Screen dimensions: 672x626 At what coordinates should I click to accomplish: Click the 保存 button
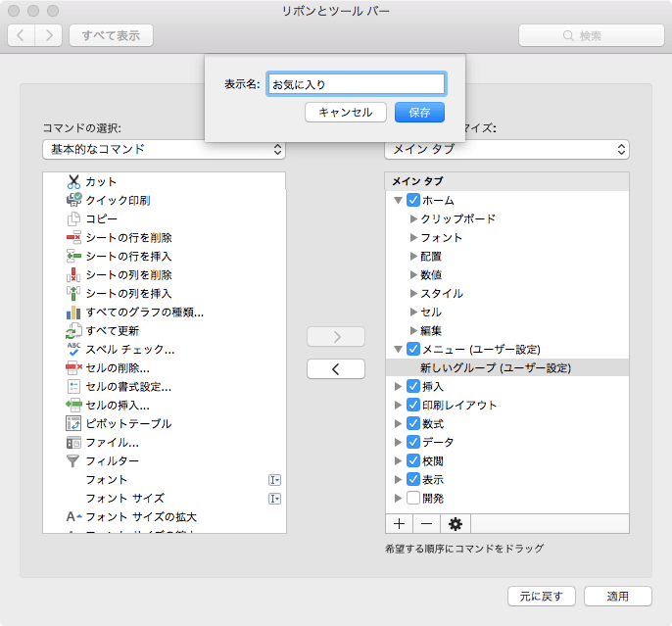pyautogui.click(x=419, y=113)
